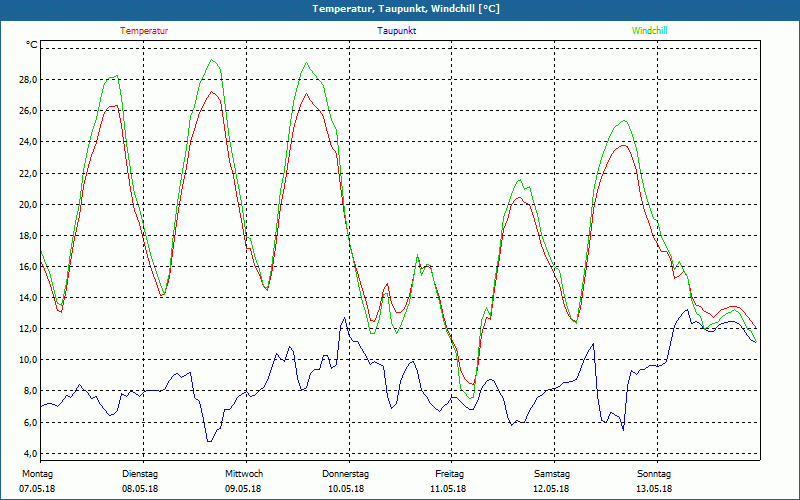Click the Freitag day label
This screenshot has height=500, width=800.
pyautogui.click(x=449, y=474)
